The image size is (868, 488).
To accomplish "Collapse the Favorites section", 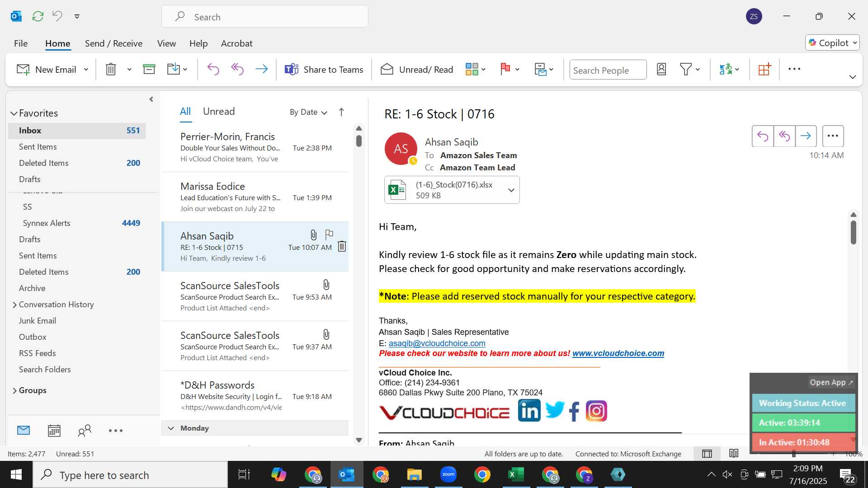I will pyautogui.click(x=14, y=113).
